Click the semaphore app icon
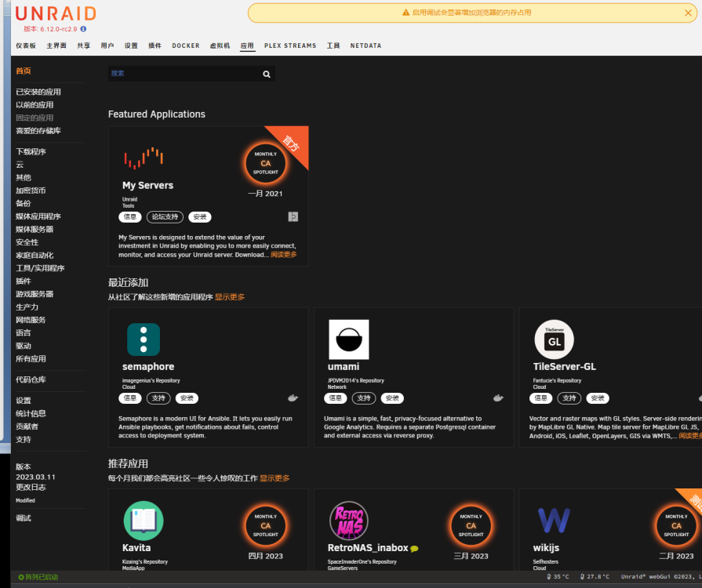 click(x=144, y=339)
